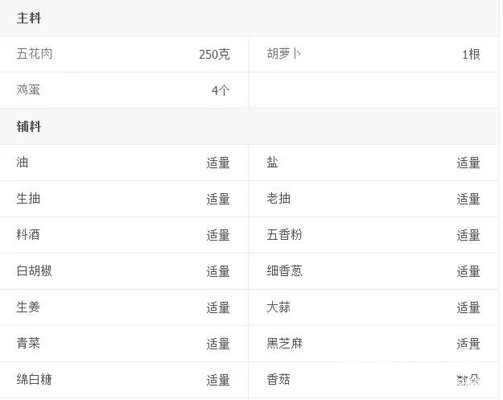
Task: Open the 胡萝卜 ingredient link
Action: pos(284,54)
